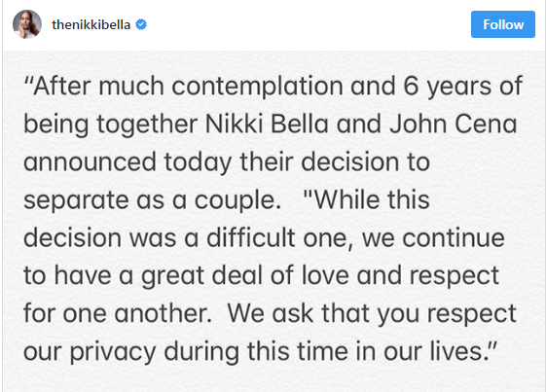Open the thenikkibella username link

pos(91,24)
